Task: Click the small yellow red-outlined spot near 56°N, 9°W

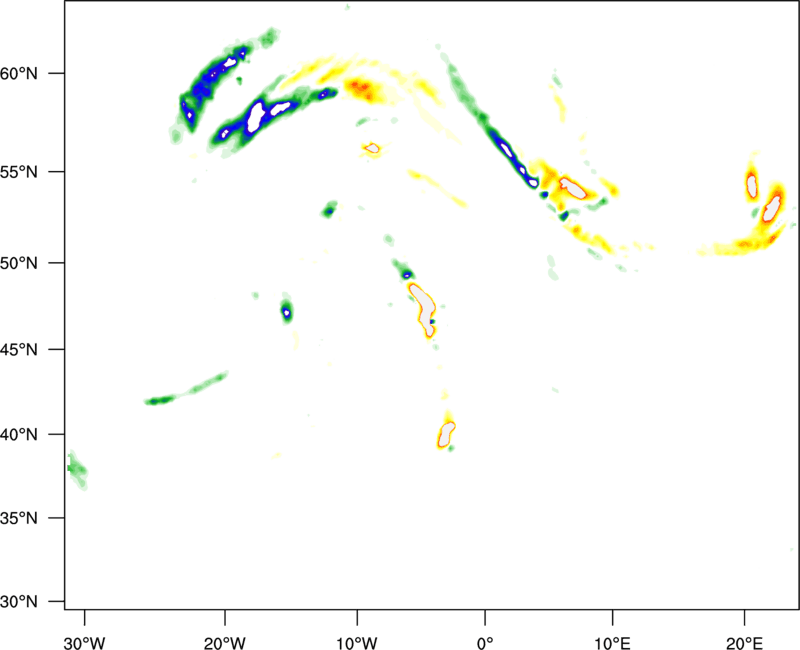Action: (x=372, y=149)
